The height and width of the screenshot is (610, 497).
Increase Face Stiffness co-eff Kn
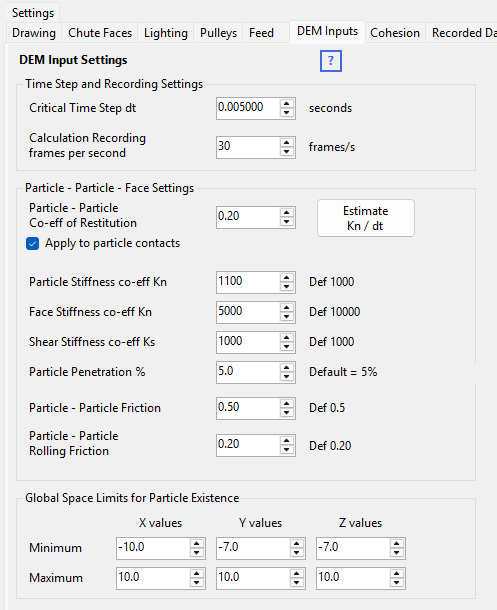(287, 307)
